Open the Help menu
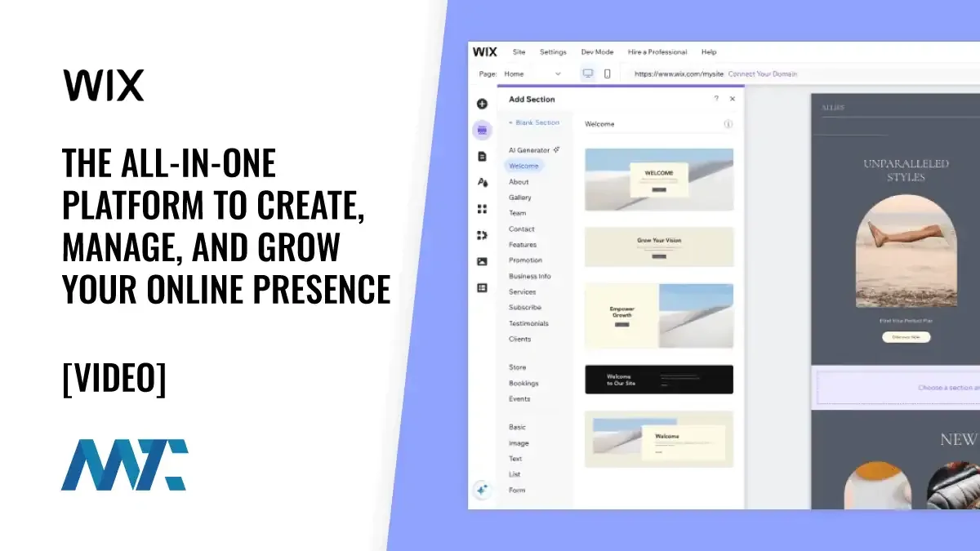 click(709, 52)
